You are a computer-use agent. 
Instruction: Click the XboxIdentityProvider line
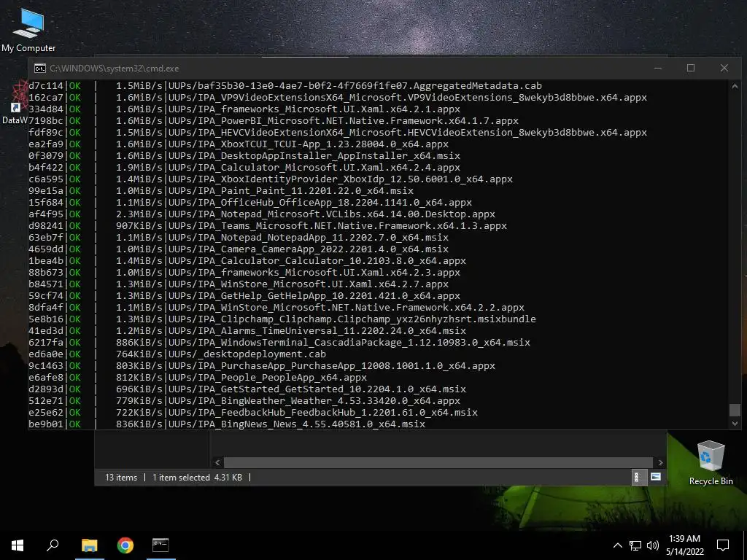tap(271, 179)
